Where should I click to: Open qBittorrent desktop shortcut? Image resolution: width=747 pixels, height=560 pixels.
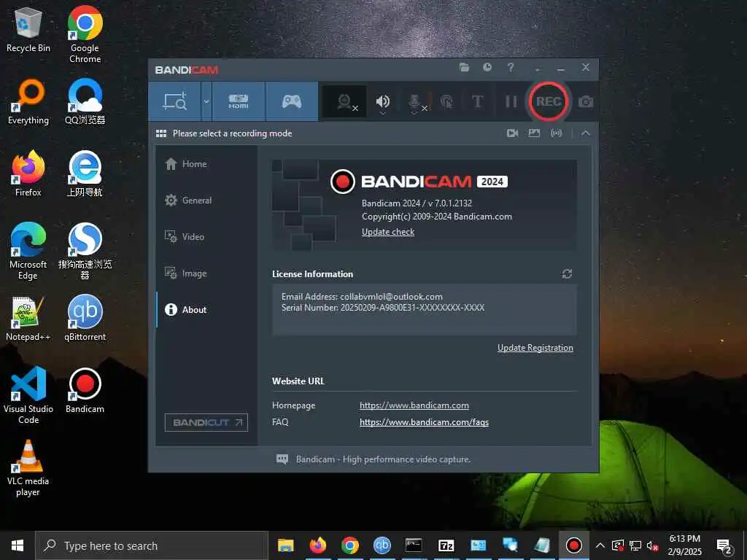(x=85, y=319)
